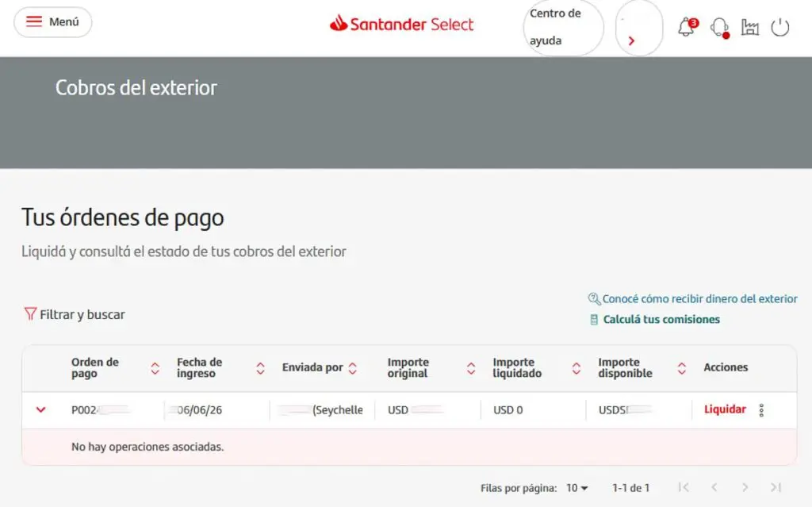Click the 1-1 de 1 pagination text

point(630,488)
